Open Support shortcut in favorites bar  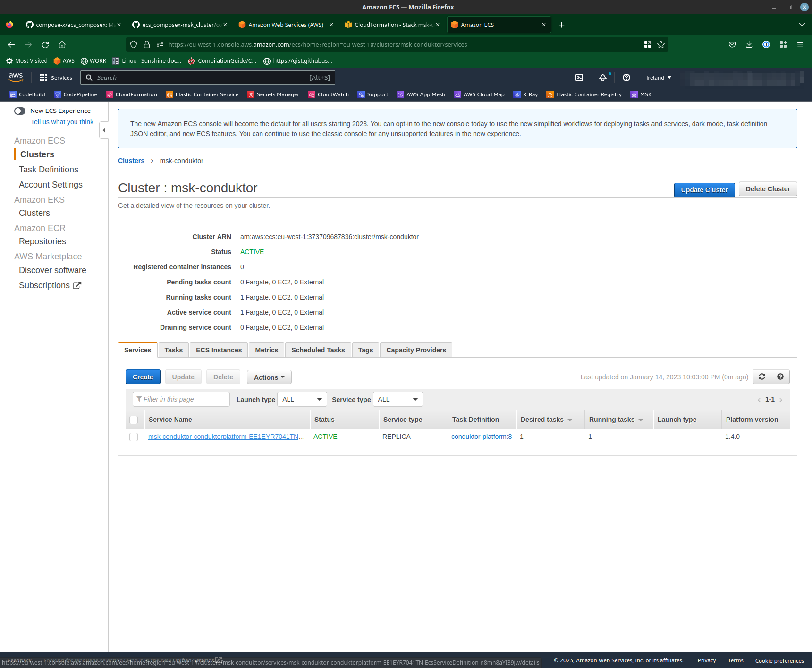[x=373, y=94]
